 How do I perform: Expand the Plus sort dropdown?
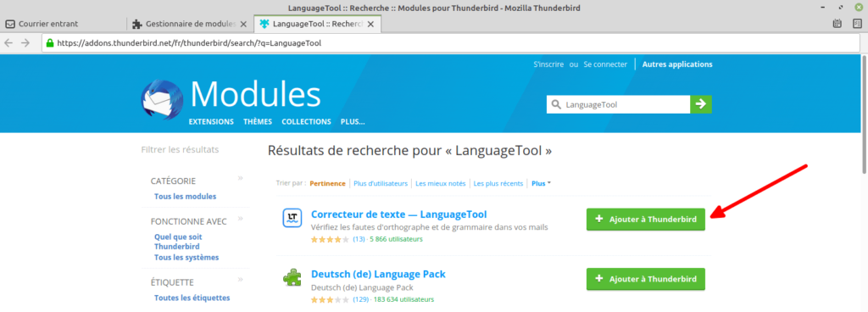point(541,184)
